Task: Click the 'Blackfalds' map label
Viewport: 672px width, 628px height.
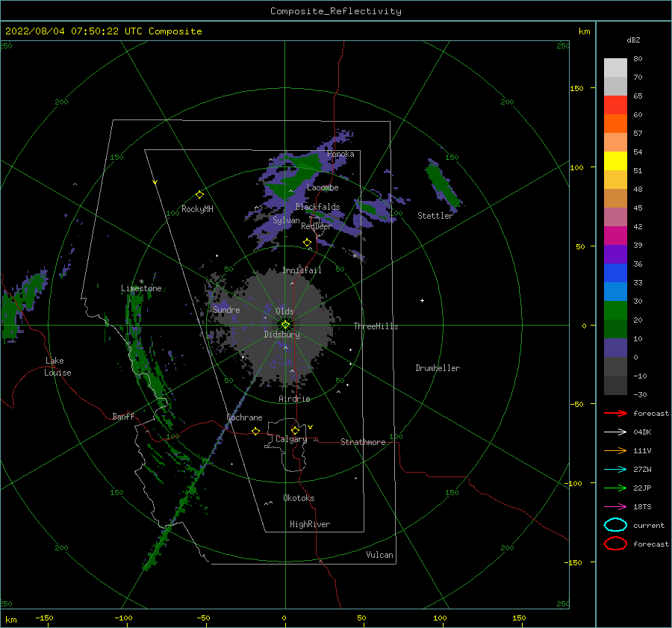Action: [x=317, y=207]
